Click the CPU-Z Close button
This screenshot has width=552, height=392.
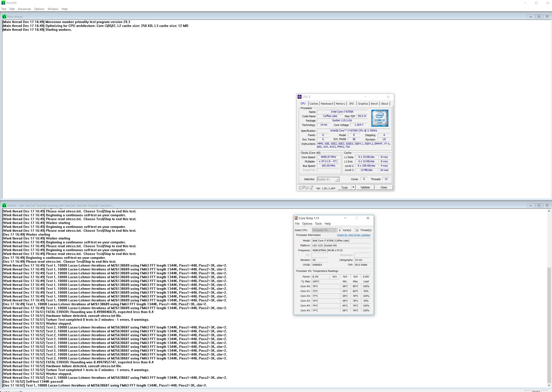pos(384,187)
